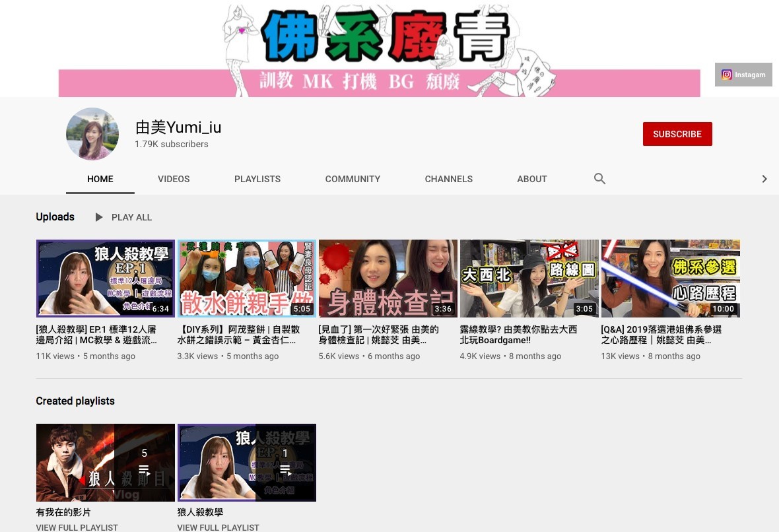Play the 散水餅 DIY video thumbnail

click(247, 279)
